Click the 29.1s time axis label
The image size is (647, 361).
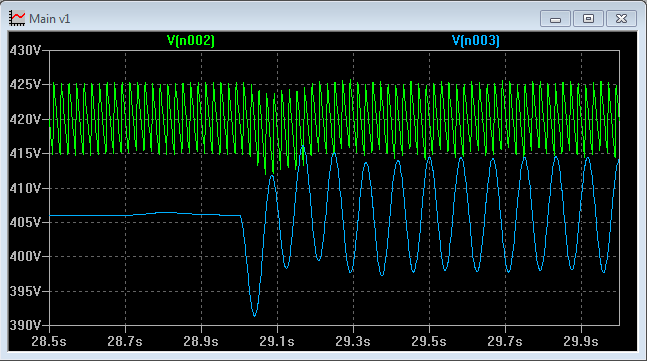pyautogui.click(x=277, y=341)
